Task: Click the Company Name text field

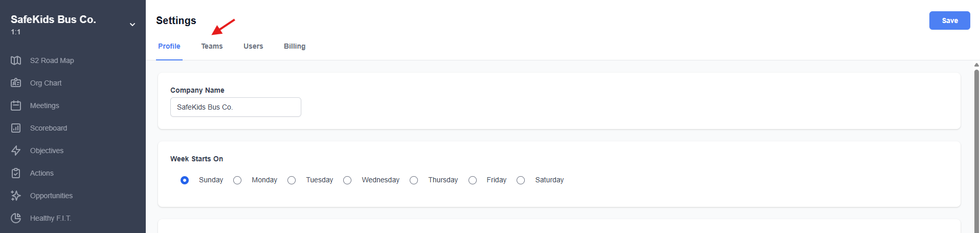Action: 235,107
